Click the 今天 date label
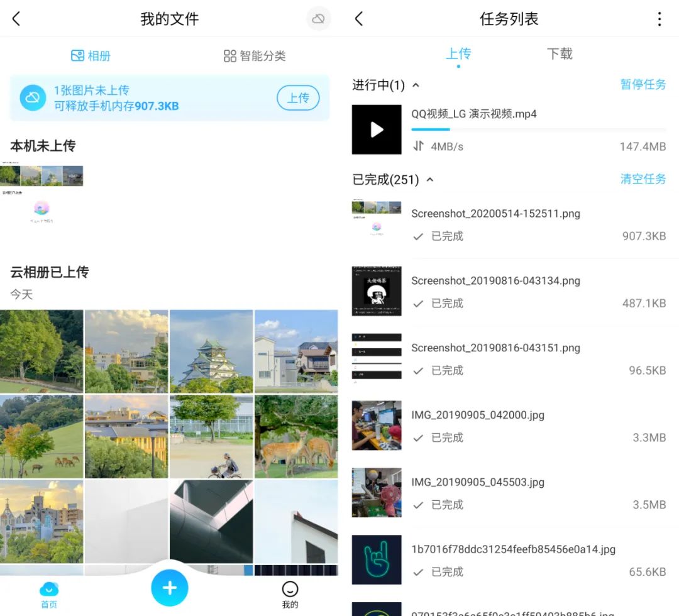Image resolution: width=679 pixels, height=616 pixels. 21,294
